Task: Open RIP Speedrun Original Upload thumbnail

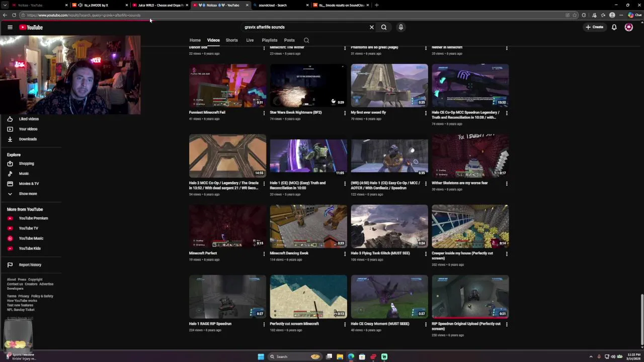Action: click(x=470, y=297)
